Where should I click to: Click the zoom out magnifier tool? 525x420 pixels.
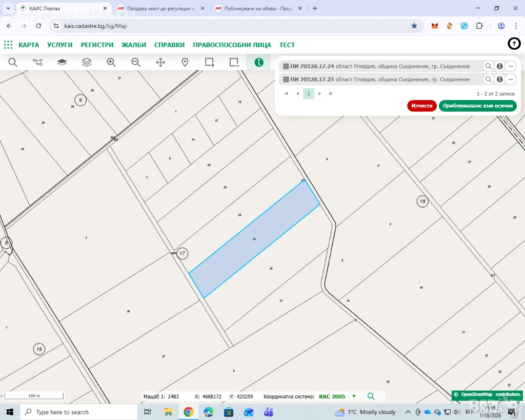[136, 62]
